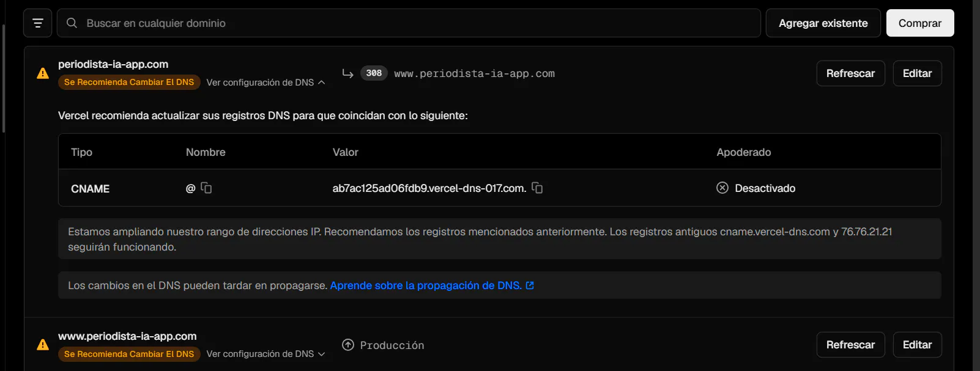The width and height of the screenshot is (980, 371).
Task: Refresh the www.periodista-ia-app.com domain
Action: pyautogui.click(x=850, y=345)
